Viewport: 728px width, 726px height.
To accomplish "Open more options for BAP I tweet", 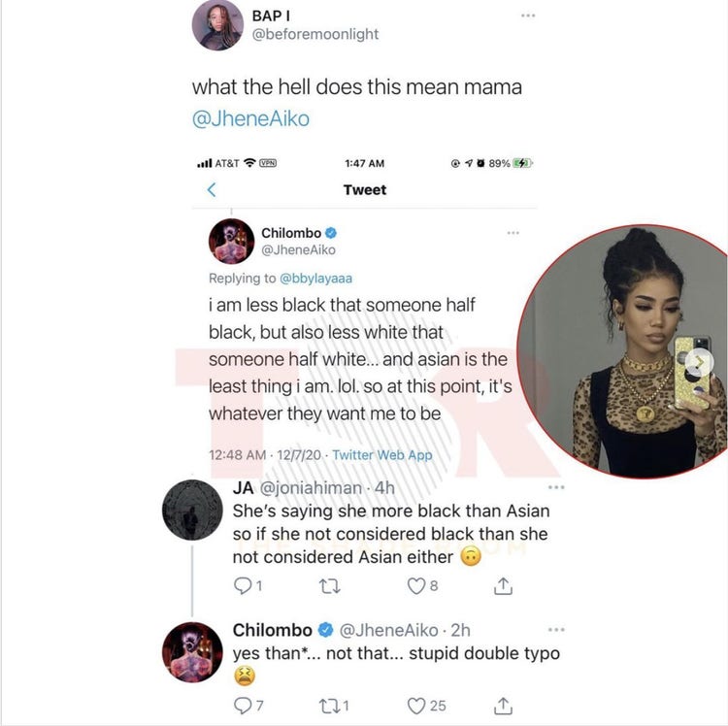I will [528, 16].
